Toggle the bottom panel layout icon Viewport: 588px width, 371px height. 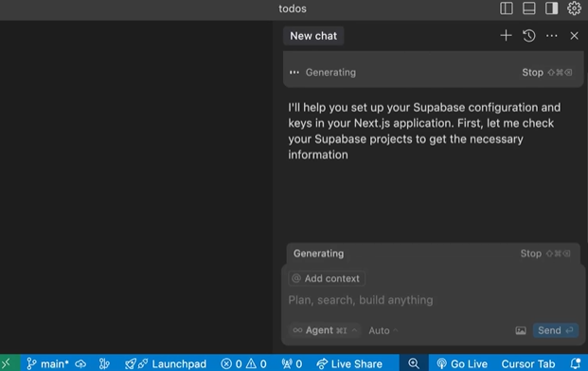coord(528,9)
